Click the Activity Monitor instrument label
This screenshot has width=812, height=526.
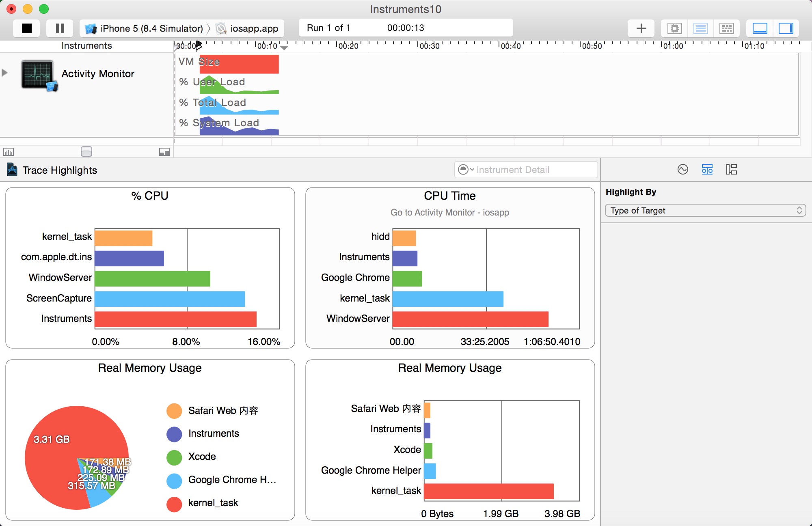98,73
